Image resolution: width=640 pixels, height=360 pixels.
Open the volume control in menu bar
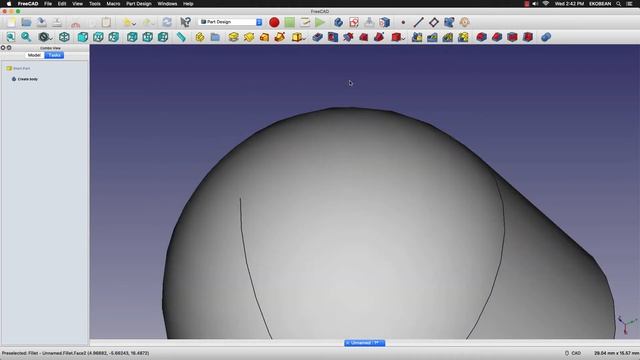tap(535, 4)
